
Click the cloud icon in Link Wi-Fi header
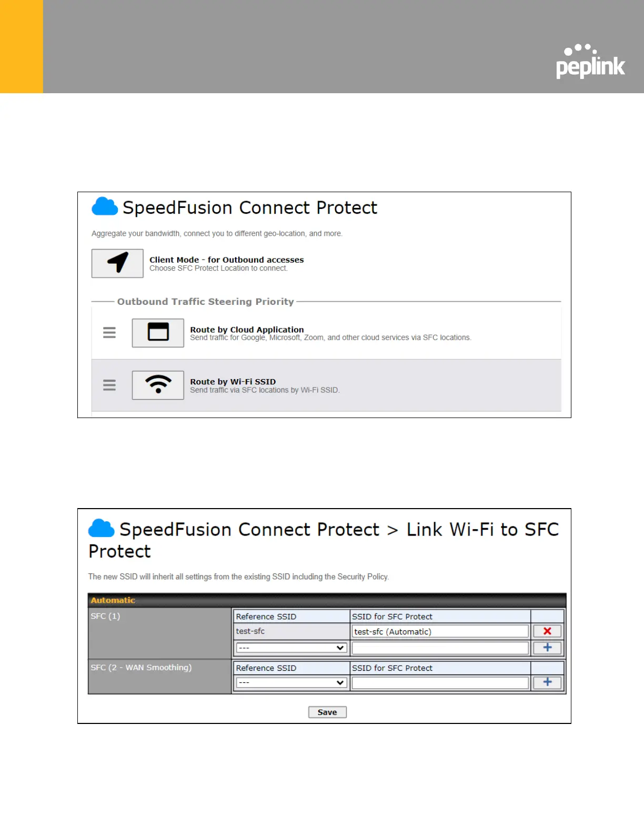point(102,528)
